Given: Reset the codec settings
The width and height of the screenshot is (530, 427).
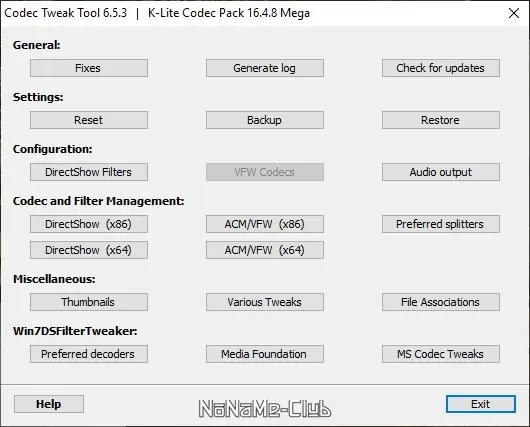Looking at the screenshot, I should pyautogui.click(x=89, y=120).
